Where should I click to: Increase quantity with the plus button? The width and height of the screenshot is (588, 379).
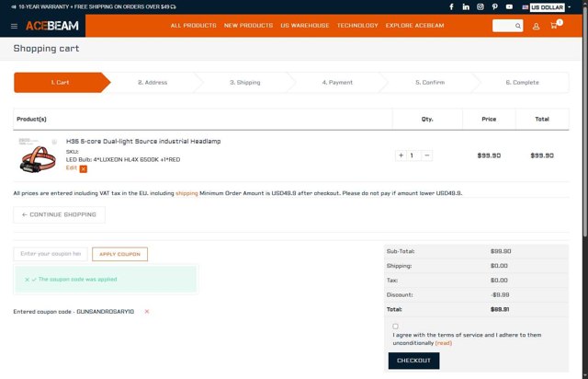[x=401, y=155]
